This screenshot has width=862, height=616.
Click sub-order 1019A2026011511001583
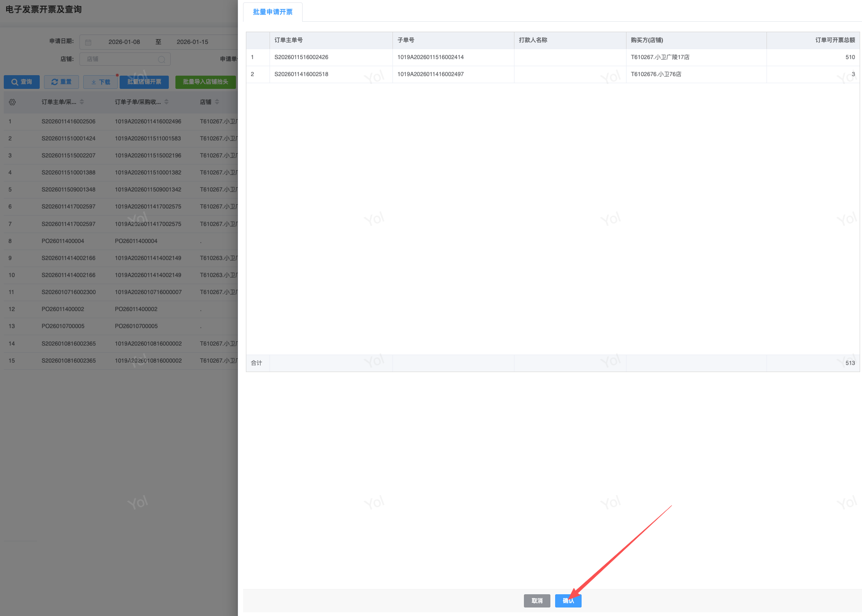(148, 139)
